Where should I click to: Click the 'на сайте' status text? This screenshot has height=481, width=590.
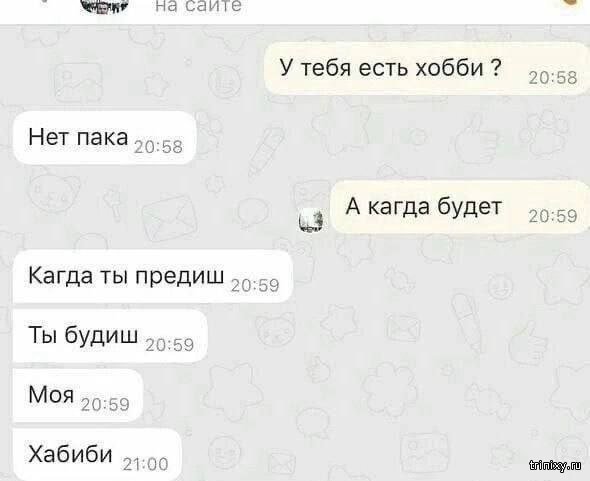pos(198,6)
